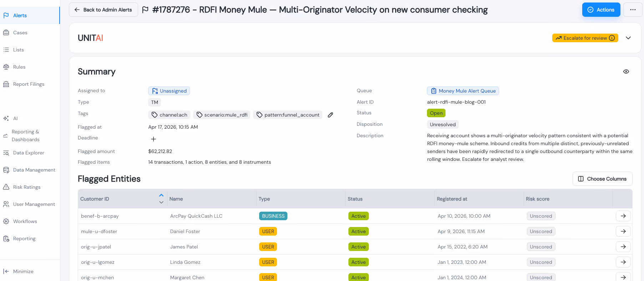Expand the UNITAI panel chevron
The image size is (644, 281).
point(628,38)
